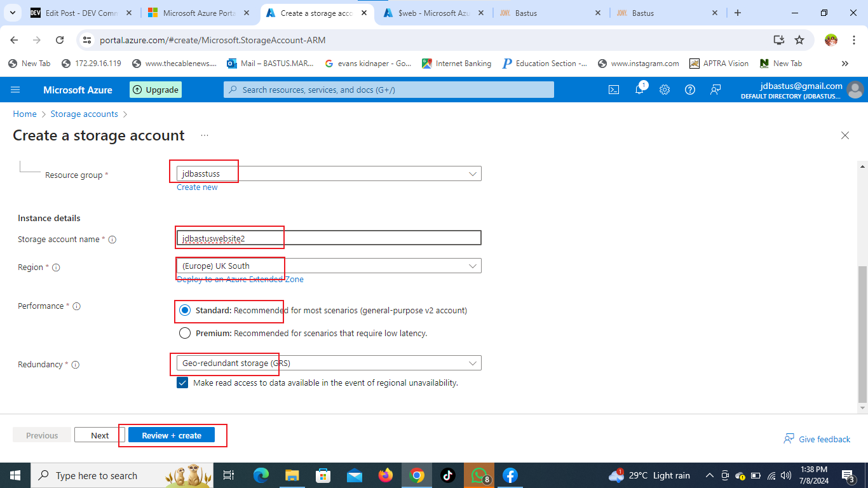Open the ellipsis menu next to the page title

205,135
